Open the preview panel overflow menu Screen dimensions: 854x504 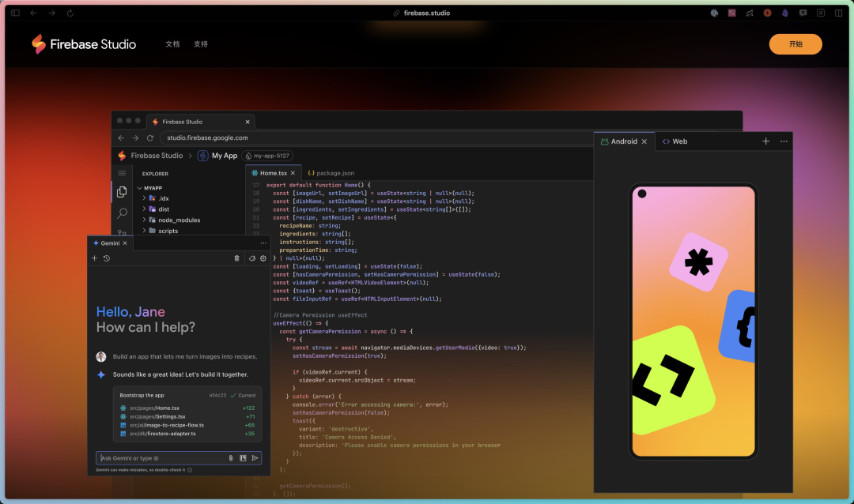[784, 141]
